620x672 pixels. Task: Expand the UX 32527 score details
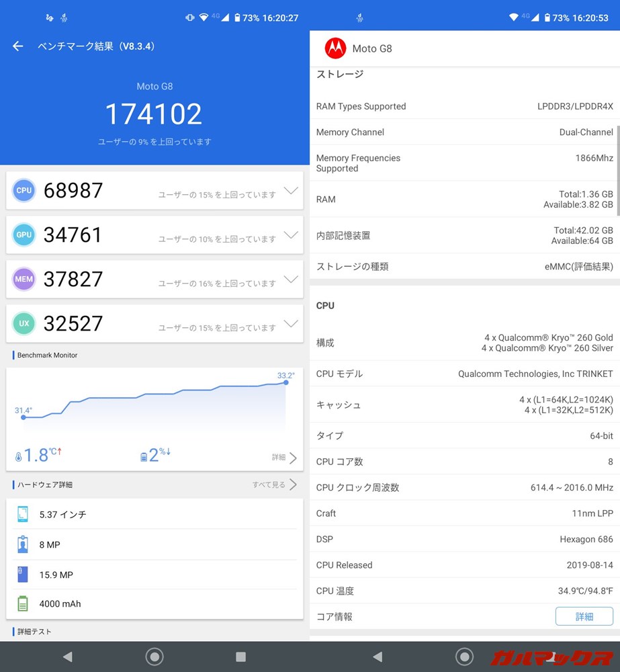pyautogui.click(x=292, y=323)
